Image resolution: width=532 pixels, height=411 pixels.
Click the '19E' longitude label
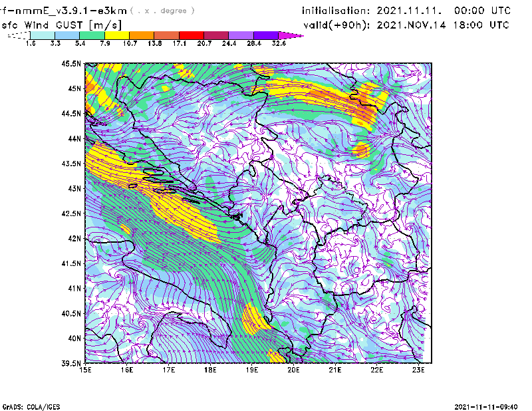(252, 370)
